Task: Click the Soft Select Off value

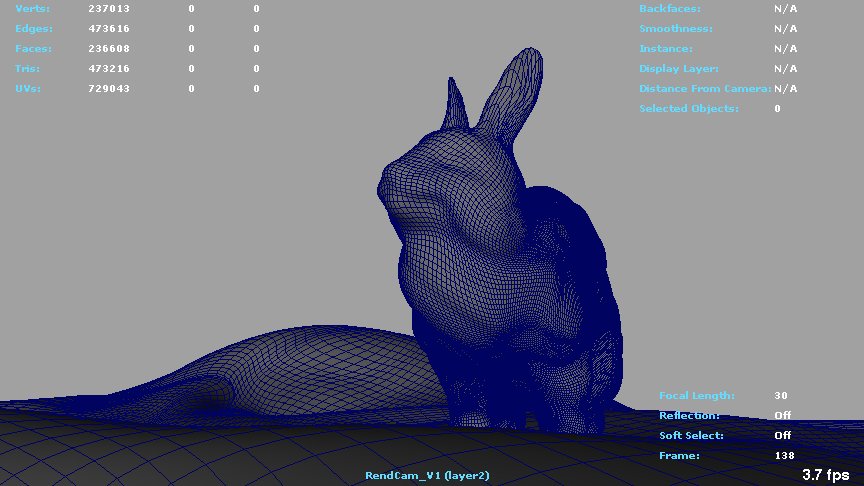Action: pyautogui.click(x=782, y=435)
